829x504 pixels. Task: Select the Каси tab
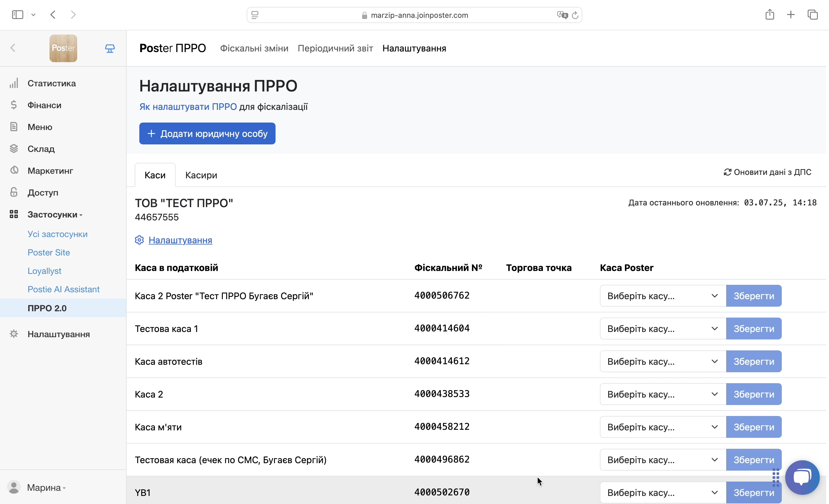[x=155, y=175]
